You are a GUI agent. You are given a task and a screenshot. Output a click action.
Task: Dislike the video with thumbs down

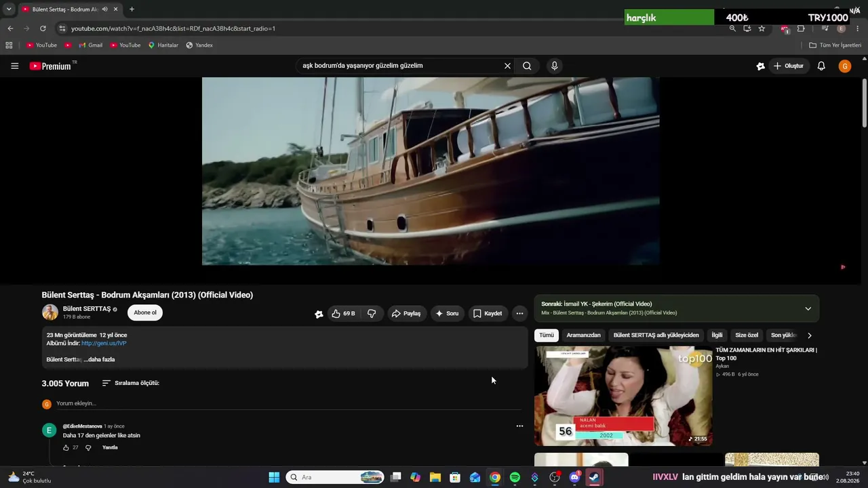point(372,313)
